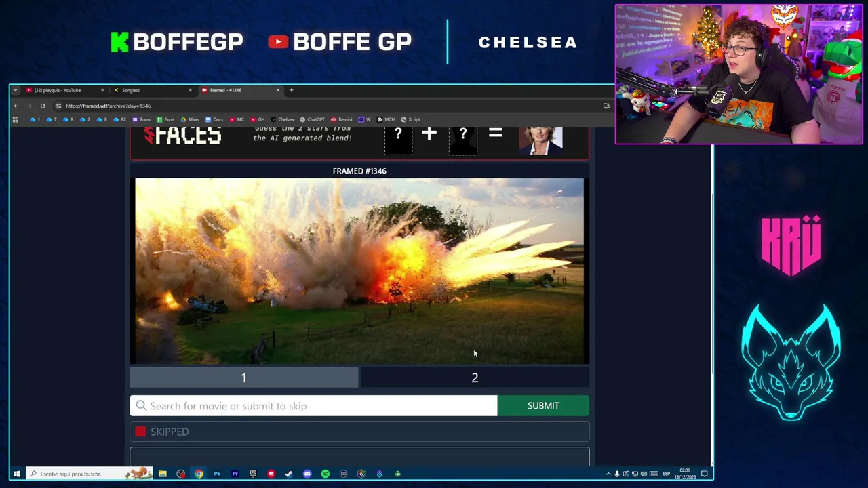Screen dimensions: 868x488
Task: Open Google Chrome from taskbar
Action: pos(199,474)
